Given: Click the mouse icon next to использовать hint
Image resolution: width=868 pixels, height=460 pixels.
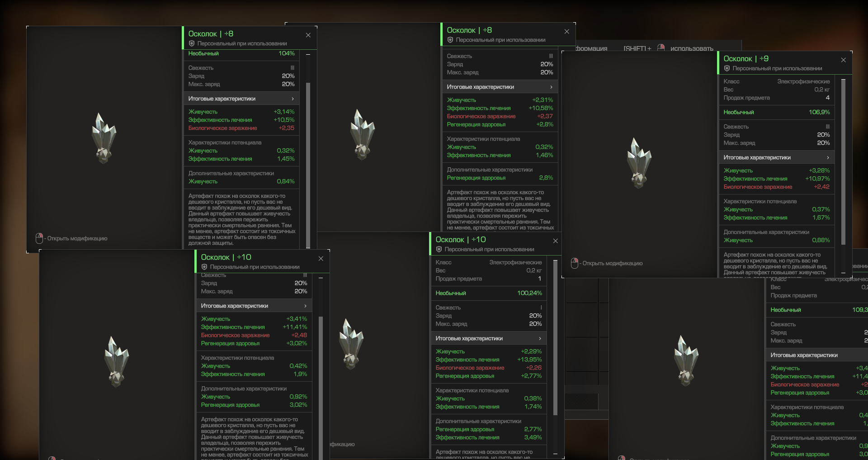Looking at the screenshot, I should click(x=661, y=47).
